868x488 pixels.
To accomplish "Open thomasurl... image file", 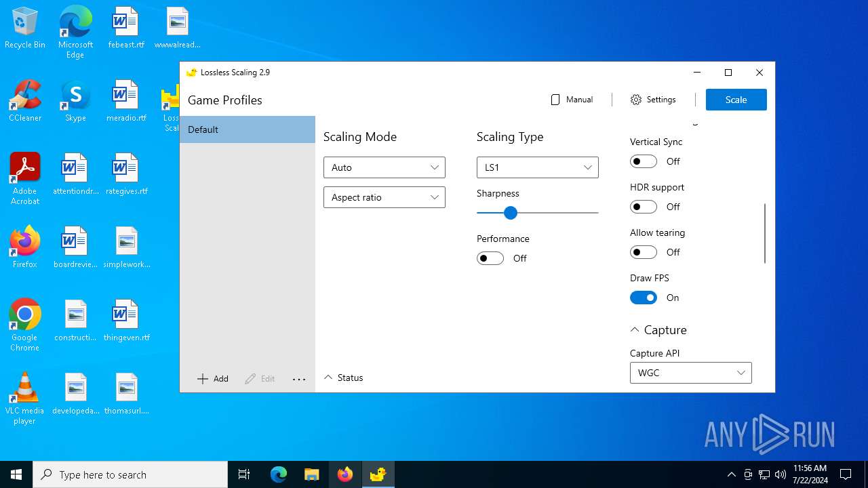I will pyautogui.click(x=126, y=394).
